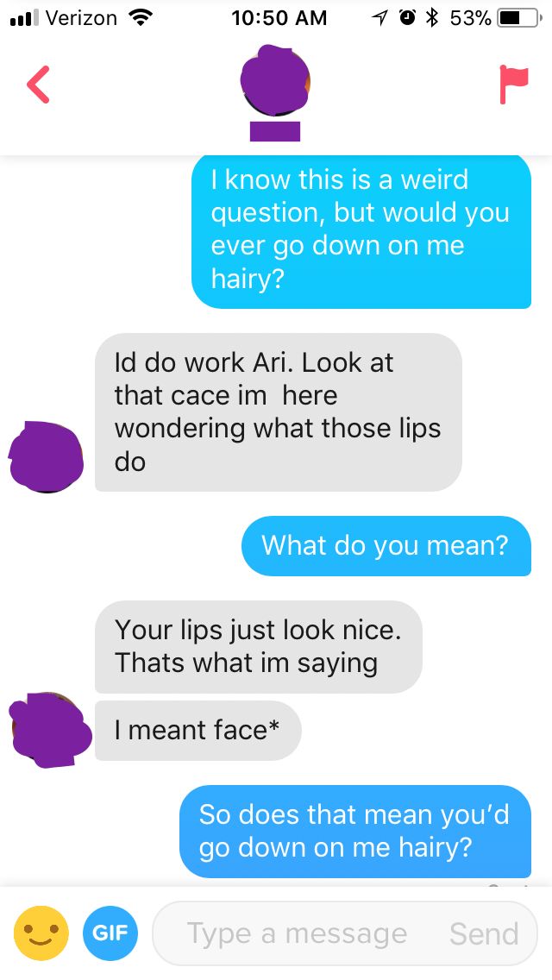Tap the "Id do work Ari" message bubble
The image size is (552, 980).
click(279, 411)
